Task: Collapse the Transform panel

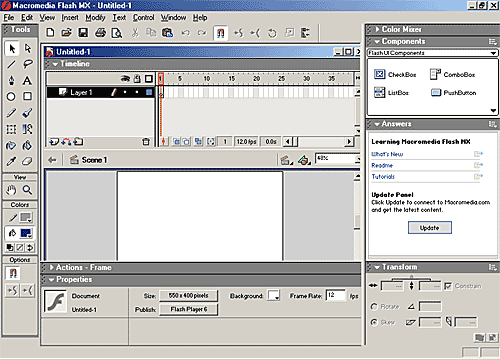Action: 377,267
